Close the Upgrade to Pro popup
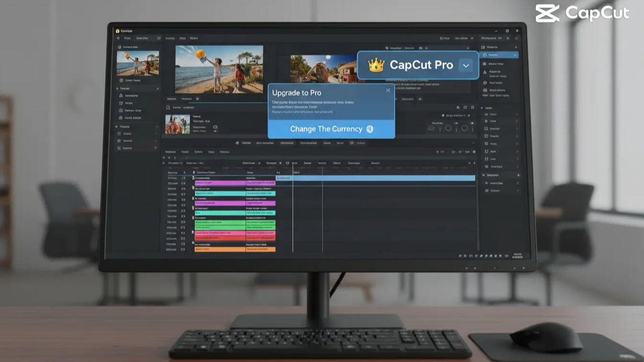644x362 pixels. [388, 90]
